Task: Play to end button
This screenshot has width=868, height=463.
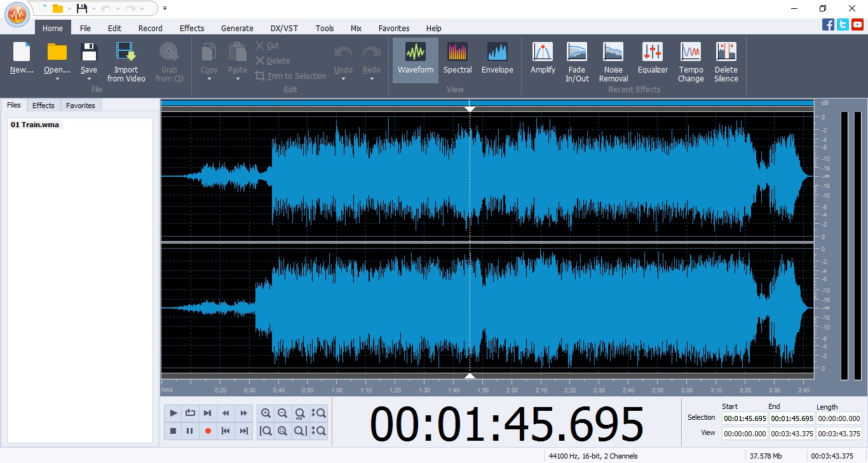Action: tap(207, 413)
